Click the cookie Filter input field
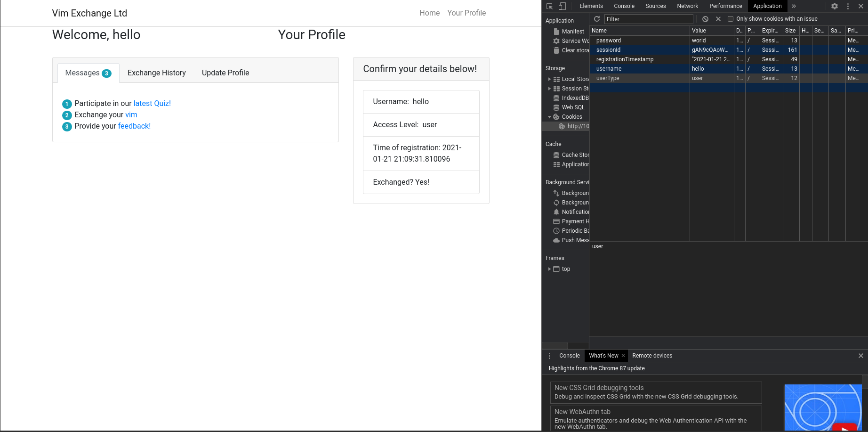 tap(649, 19)
